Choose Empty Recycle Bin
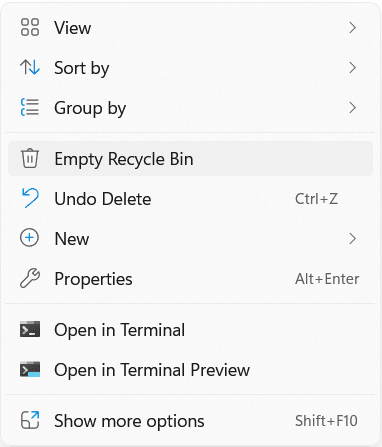The height and width of the screenshot is (447, 382). point(190,158)
